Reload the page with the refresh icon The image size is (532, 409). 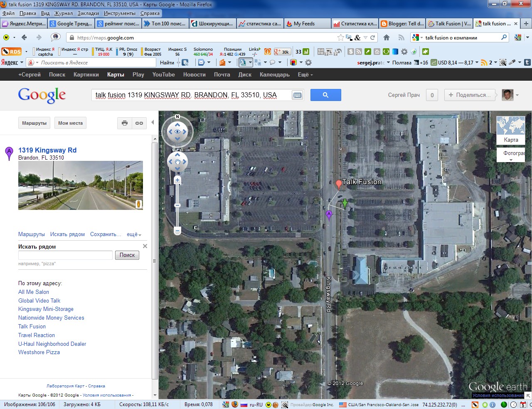[373, 37]
